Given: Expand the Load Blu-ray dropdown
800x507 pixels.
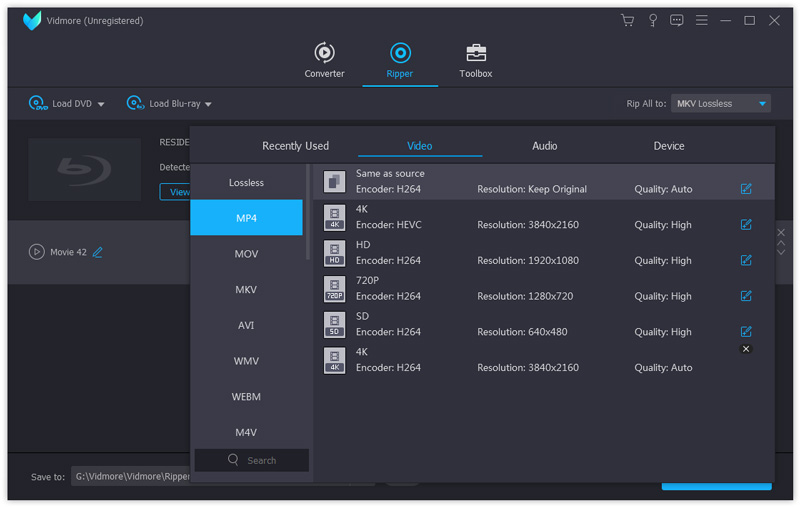Looking at the screenshot, I should tap(208, 104).
